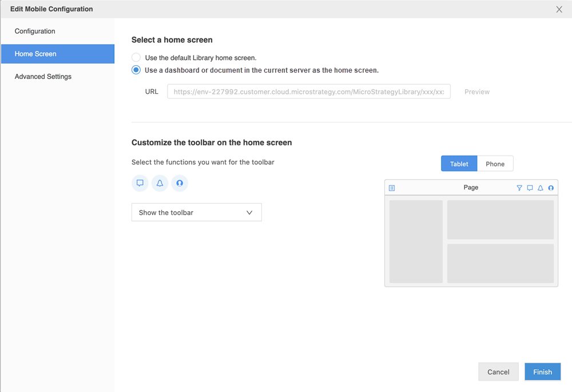This screenshot has height=392, width=572.
Task: Switch preview to Tablet view
Action: [459, 164]
